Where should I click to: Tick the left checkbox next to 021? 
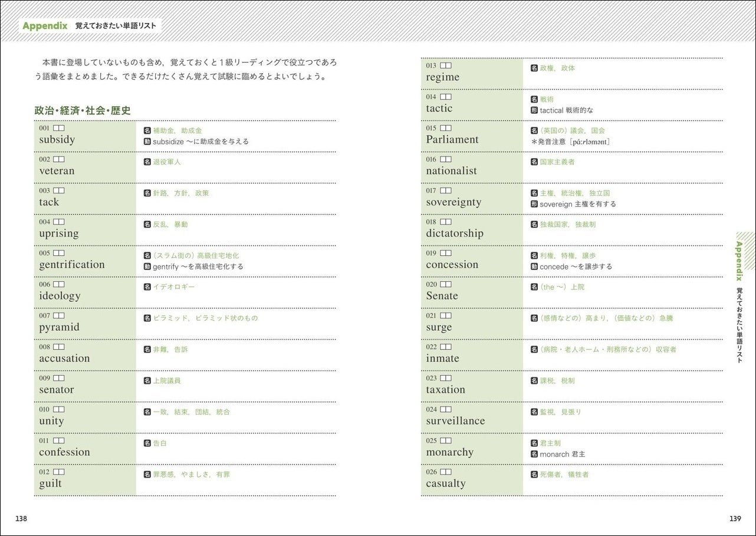[443, 315]
